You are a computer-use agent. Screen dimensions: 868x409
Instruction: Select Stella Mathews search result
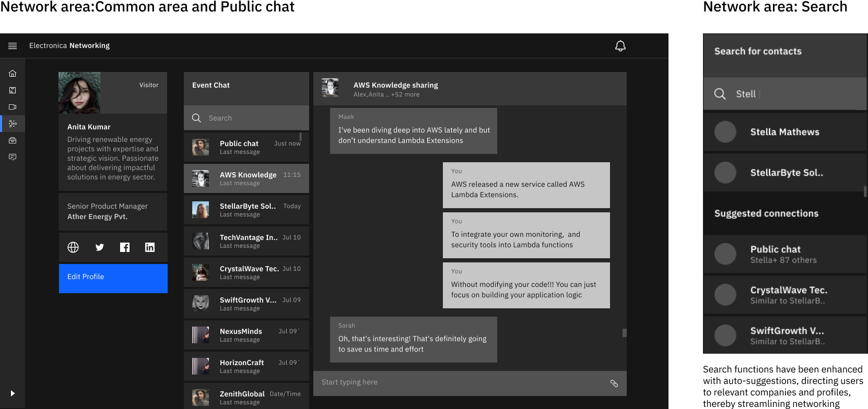[x=785, y=132]
